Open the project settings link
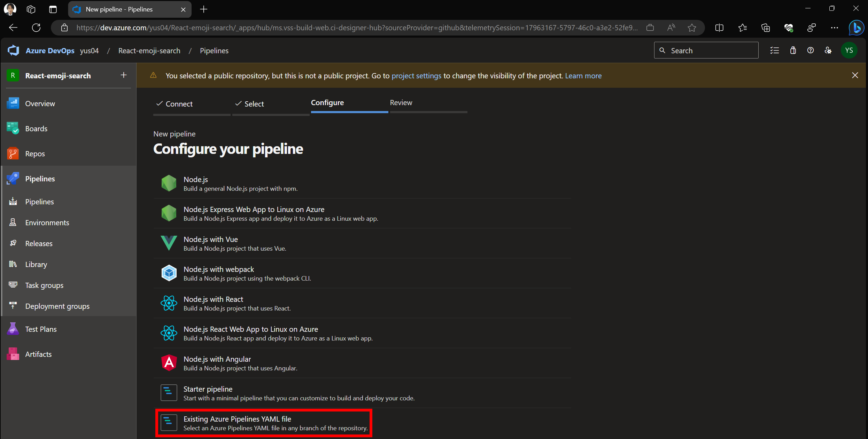Image resolution: width=868 pixels, height=439 pixels. click(416, 76)
